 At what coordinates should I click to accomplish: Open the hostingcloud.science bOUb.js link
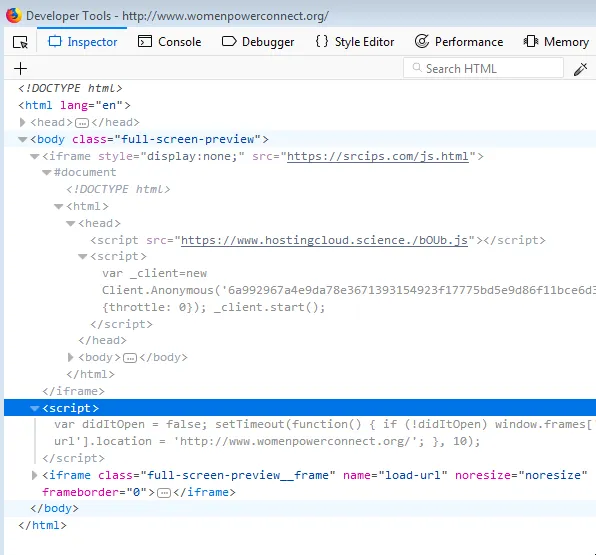(x=324, y=240)
